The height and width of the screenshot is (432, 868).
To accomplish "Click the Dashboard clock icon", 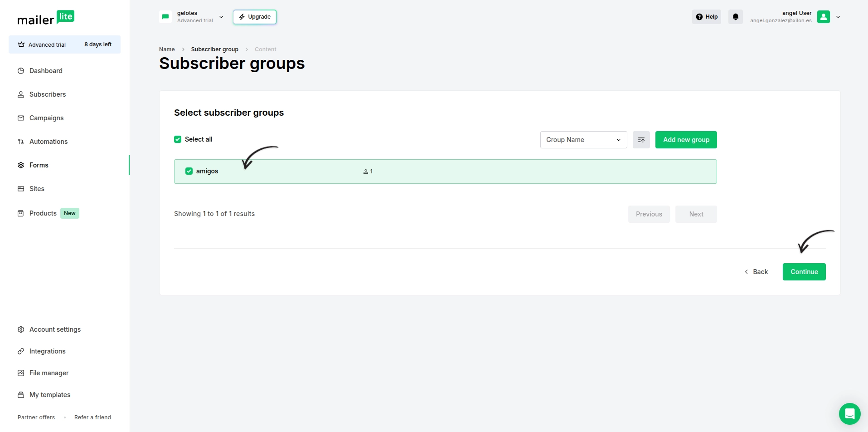I will [x=21, y=71].
